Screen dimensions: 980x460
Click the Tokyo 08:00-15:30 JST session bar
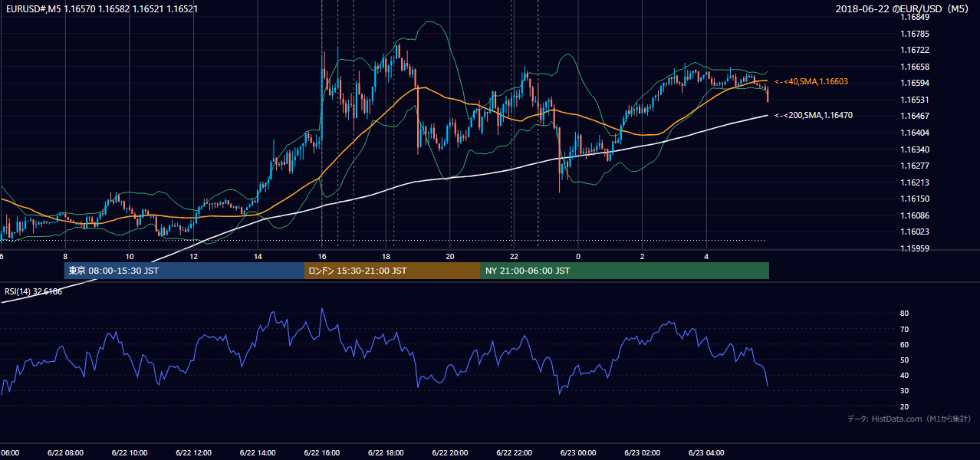(184, 271)
